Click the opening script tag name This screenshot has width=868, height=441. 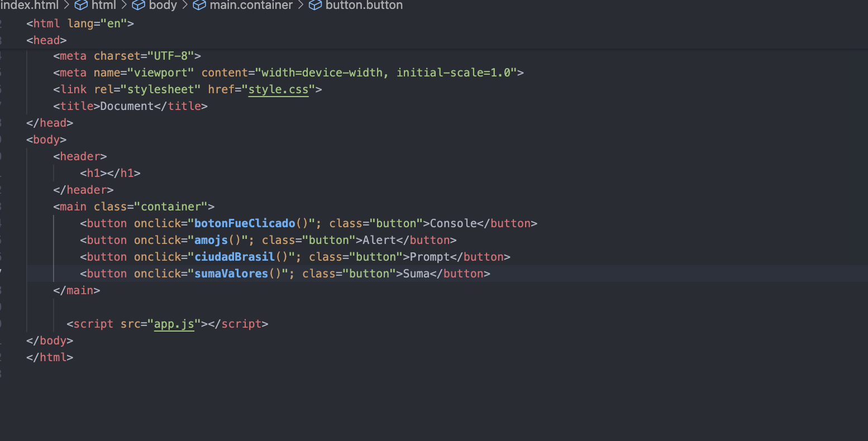click(93, 324)
